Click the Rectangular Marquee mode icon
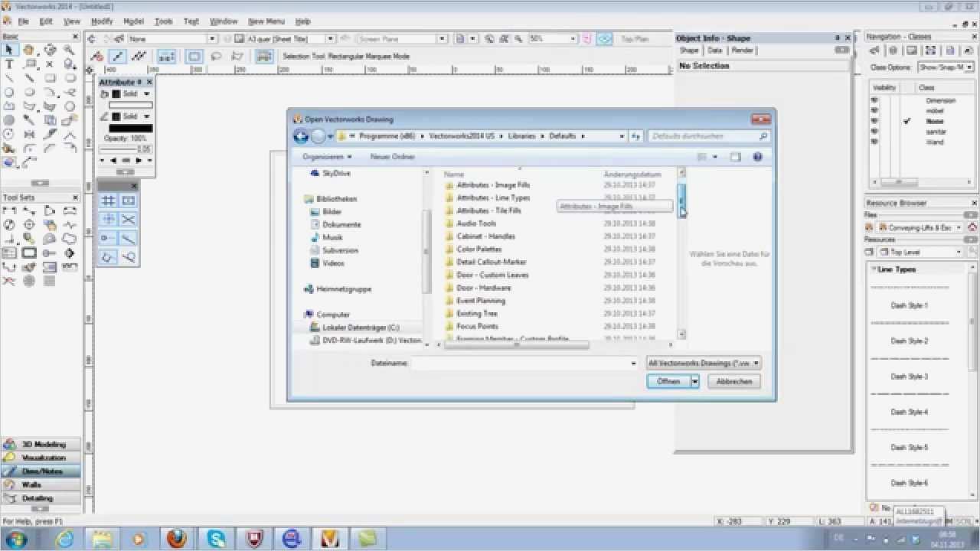 (194, 56)
